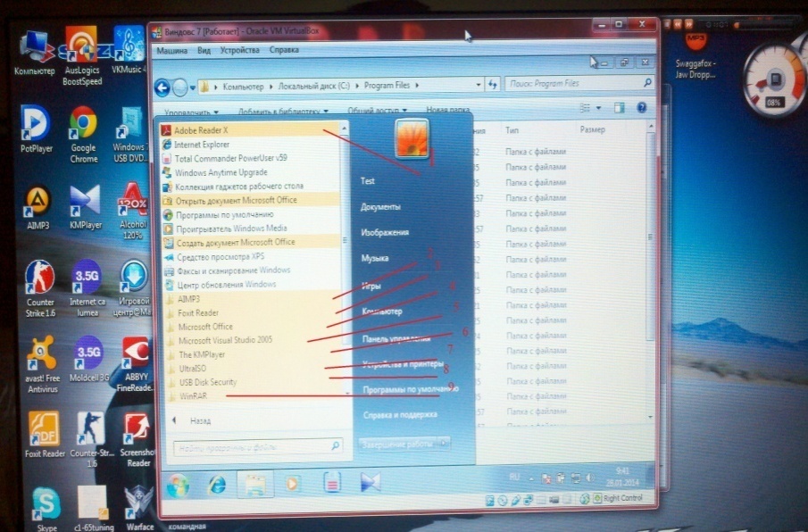Open Игры in Start menu
Viewport: 808px width, 532px height.
(x=371, y=286)
